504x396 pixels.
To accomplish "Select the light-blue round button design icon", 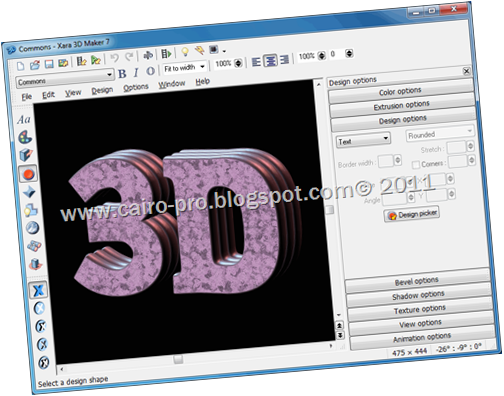I will point(39,308).
